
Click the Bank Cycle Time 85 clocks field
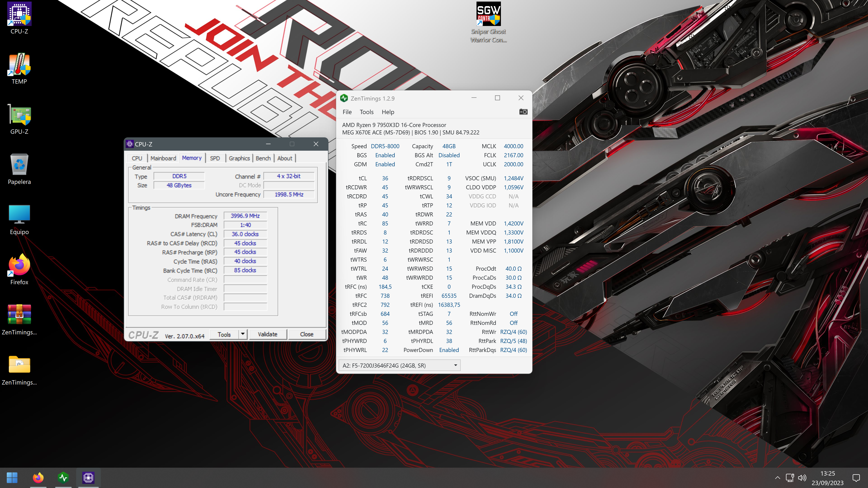click(x=245, y=270)
